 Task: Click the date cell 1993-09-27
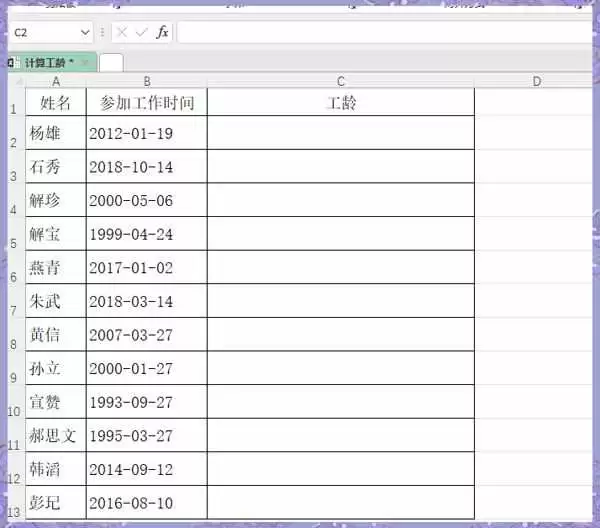[147, 402]
